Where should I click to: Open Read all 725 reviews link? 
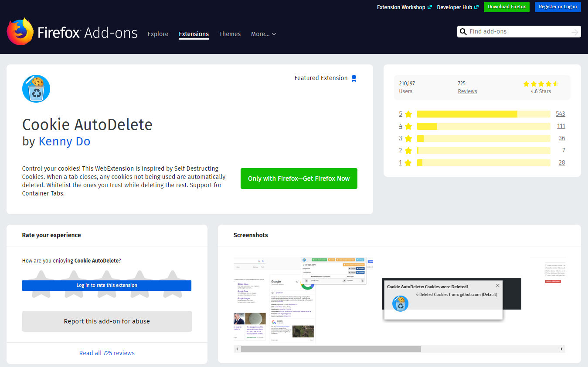pos(107,353)
